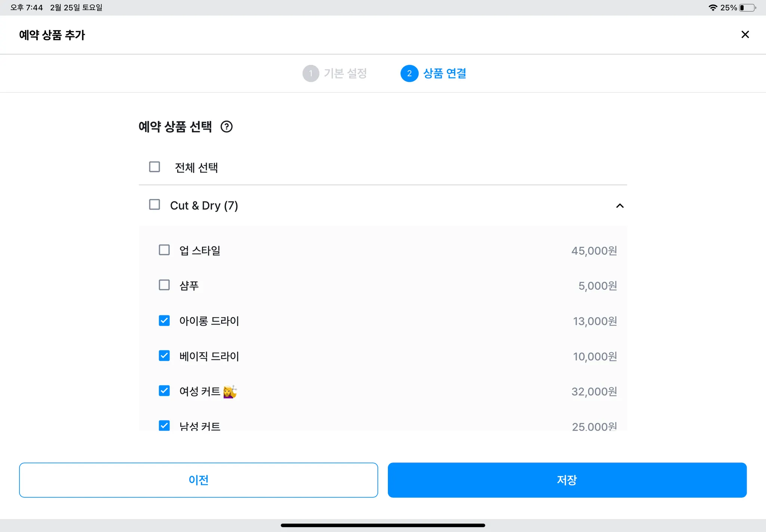Check the 전체 선택 checkbox

coord(154,167)
